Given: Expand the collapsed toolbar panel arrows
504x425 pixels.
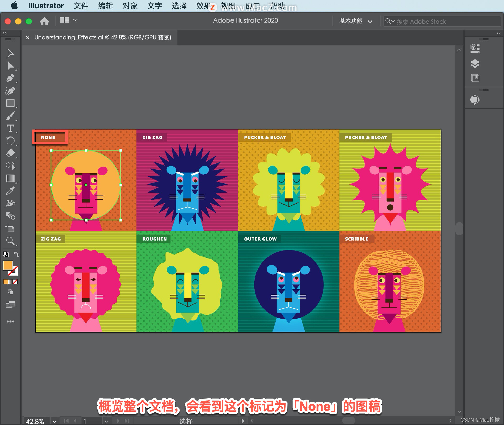Looking at the screenshot, I should point(4,33).
